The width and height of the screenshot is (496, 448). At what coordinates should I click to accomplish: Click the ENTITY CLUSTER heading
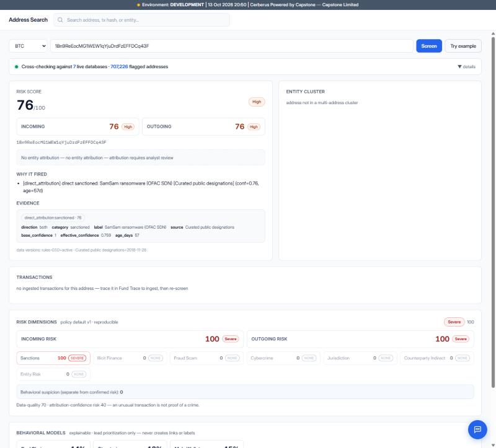click(305, 92)
